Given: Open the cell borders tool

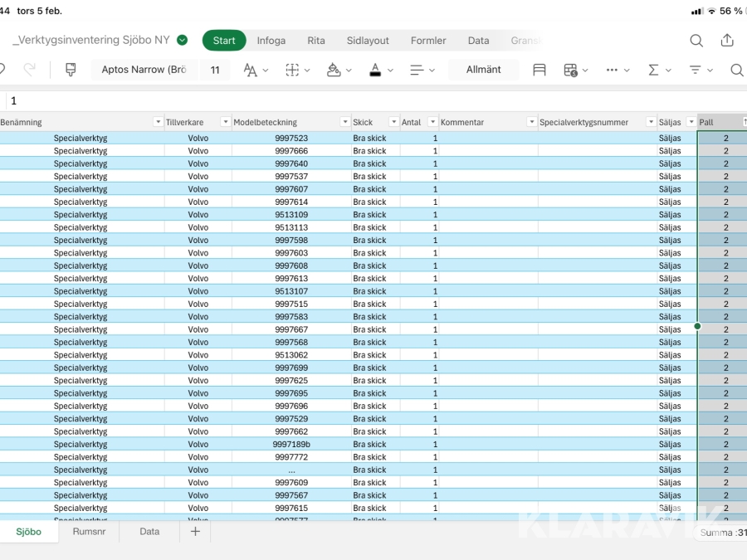Looking at the screenshot, I should (x=292, y=70).
